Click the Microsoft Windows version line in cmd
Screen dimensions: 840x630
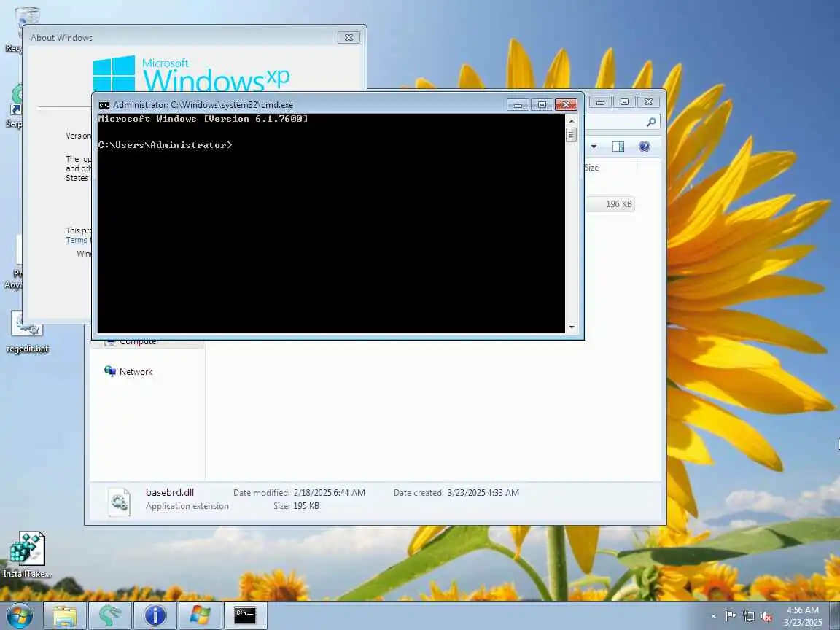pyautogui.click(x=203, y=119)
